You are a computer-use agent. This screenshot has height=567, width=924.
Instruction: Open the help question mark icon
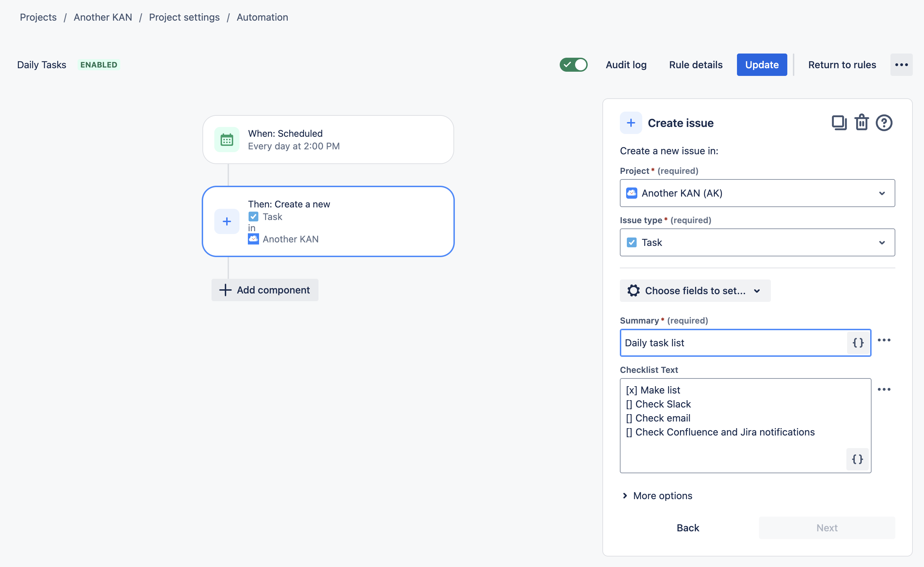point(884,123)
